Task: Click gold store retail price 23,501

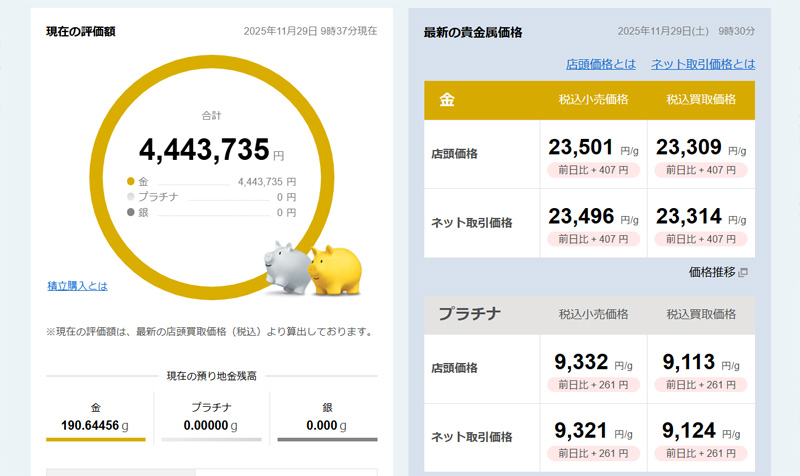Action: 580,148
